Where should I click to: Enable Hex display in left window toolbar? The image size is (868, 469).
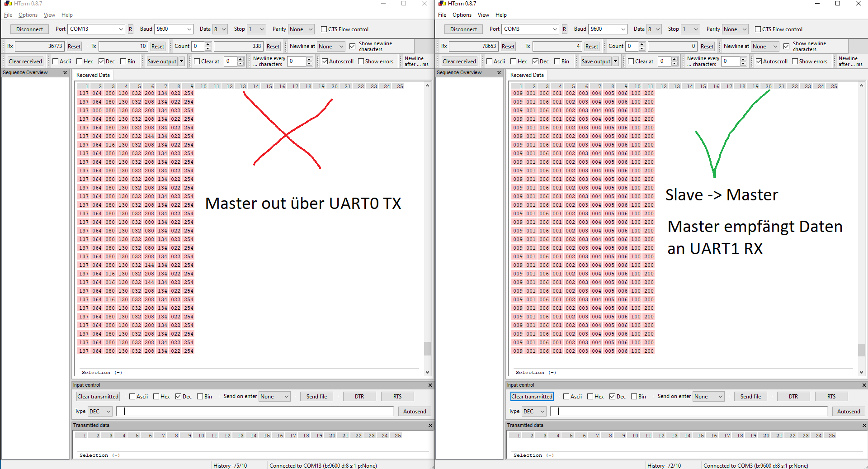(80, 62)
